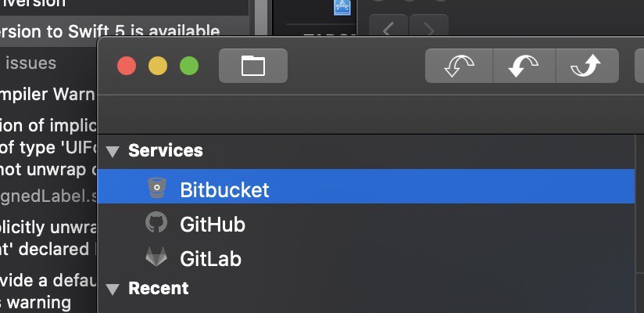The width and height of the screenshot is (644, 313).
Task: Click the Push upward arrow icon
Action: coord(586,66)
